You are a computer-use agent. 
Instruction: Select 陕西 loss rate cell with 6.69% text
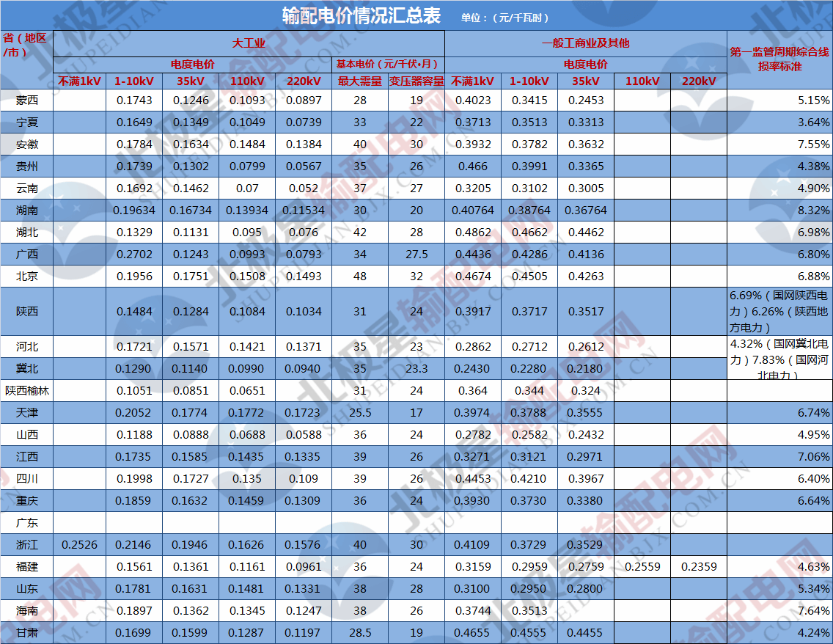779,311
